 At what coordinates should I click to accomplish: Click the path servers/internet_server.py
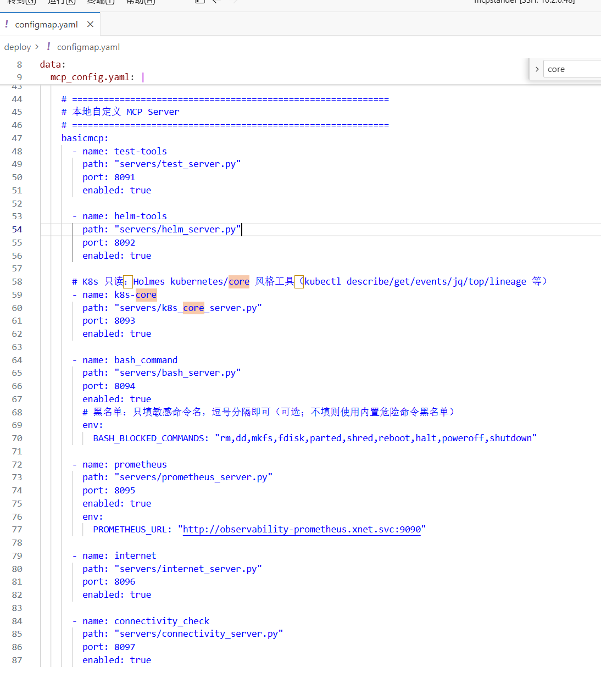(x=188, y=569)
